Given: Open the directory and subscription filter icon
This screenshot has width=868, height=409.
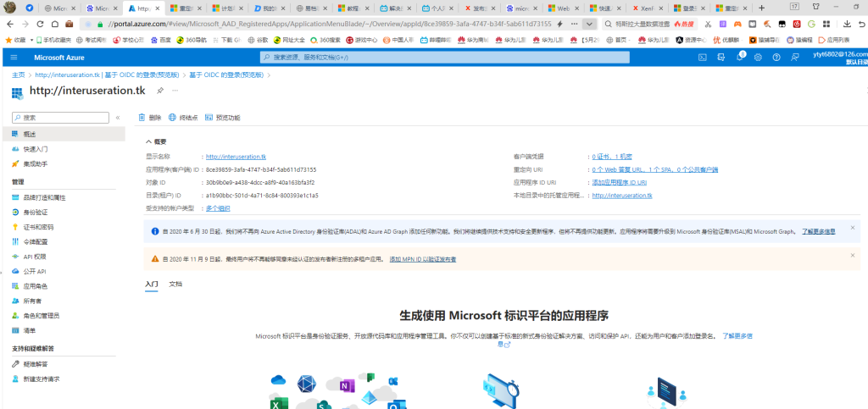Looking at the screenshot, I should 721,57.
